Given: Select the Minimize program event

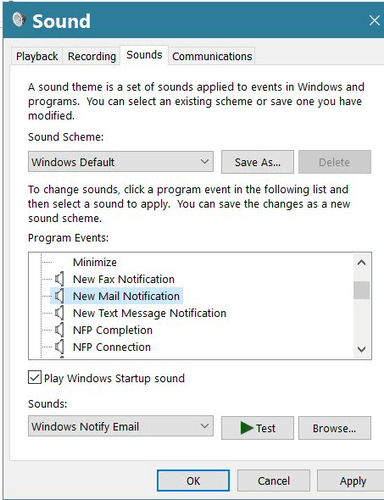Looking at the screenshot, I should pyautogui.click(x=95, y=262).
